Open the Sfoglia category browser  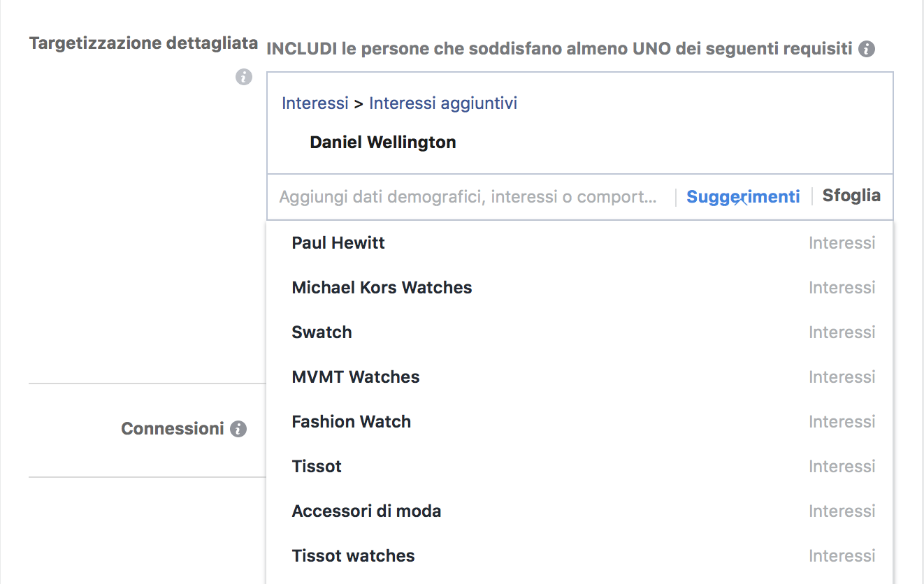click(x=851, y=196)
